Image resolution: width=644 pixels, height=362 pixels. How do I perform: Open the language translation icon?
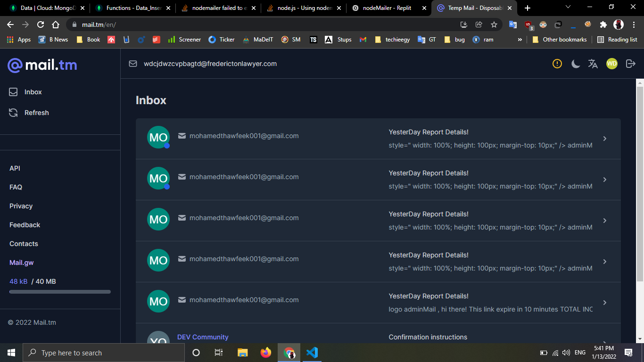(x=593, y=64)
